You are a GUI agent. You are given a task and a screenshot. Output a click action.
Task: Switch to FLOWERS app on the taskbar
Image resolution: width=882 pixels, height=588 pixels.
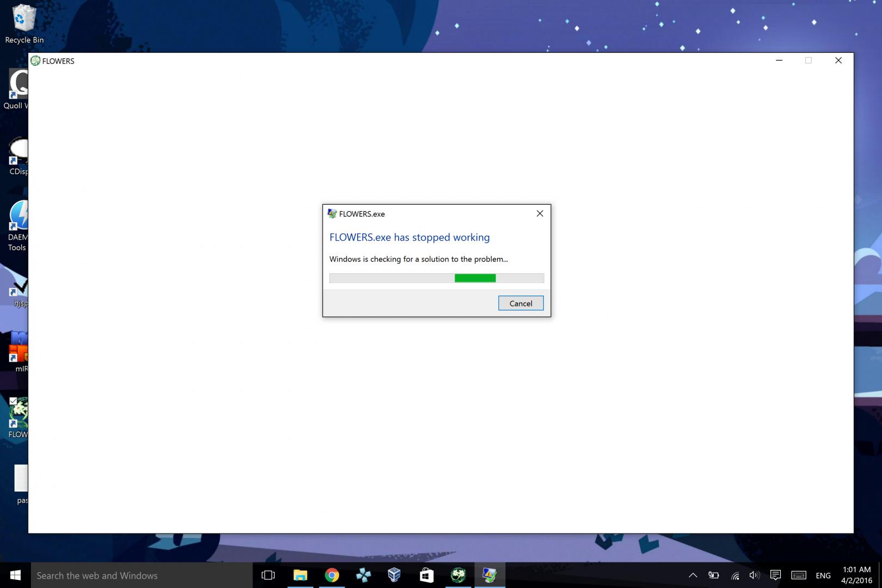[x=458, y=575]
